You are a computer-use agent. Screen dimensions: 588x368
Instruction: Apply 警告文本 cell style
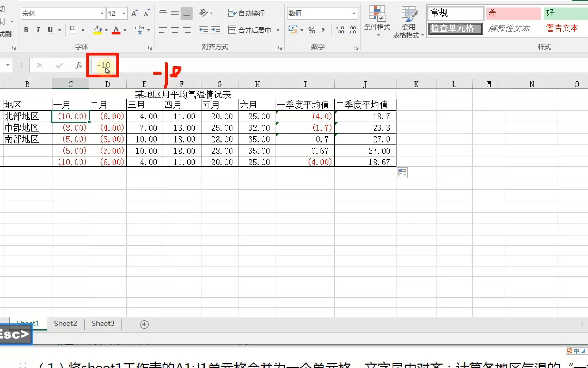(x=562, y=28)
